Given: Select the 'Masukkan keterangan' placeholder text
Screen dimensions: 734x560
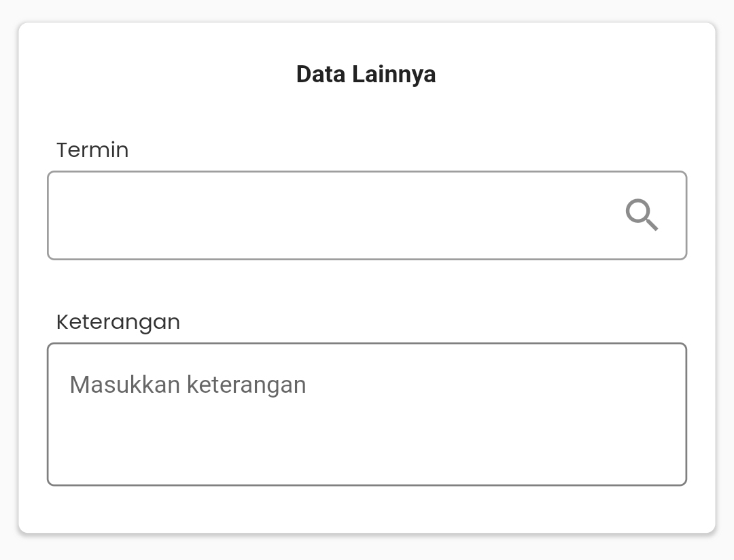Looking at the screenshot, I should point(188,385).
